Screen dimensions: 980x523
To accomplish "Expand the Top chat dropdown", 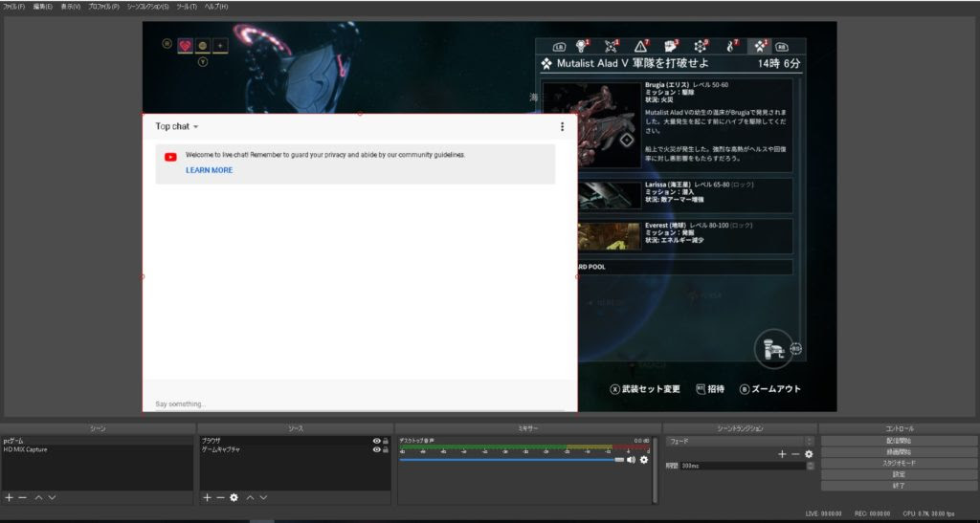I will [177, 127].
